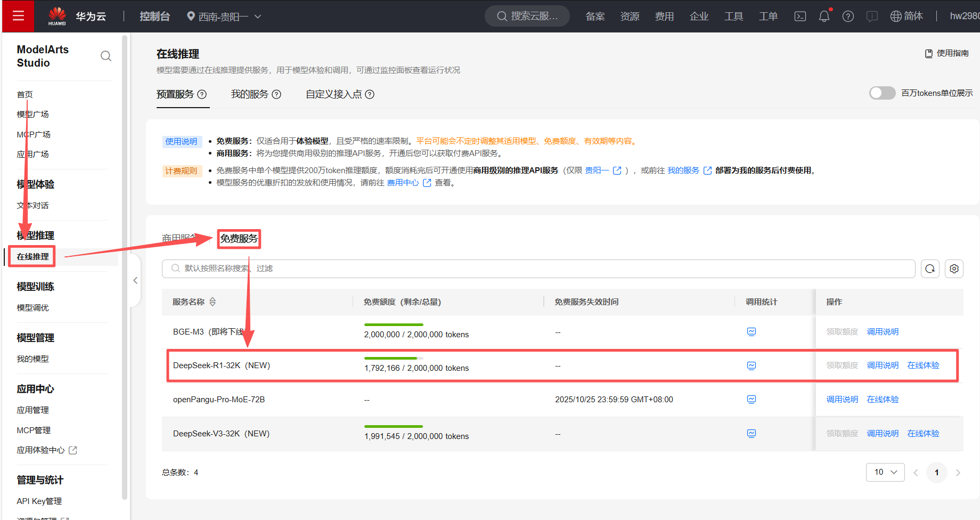View call statistics for openPangu-Pro-MoE-72B
980x520 pixels.
point(752,400)
